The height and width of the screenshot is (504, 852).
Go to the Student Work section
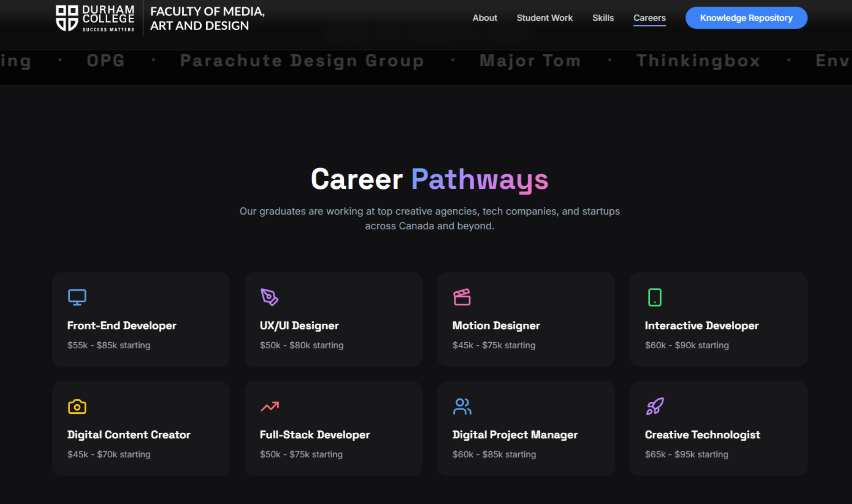point(545,18)
